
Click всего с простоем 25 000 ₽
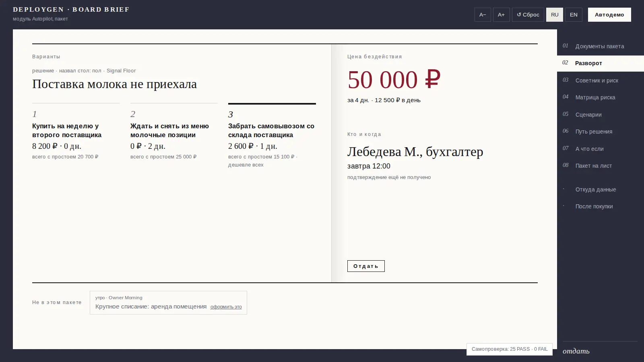163,157
